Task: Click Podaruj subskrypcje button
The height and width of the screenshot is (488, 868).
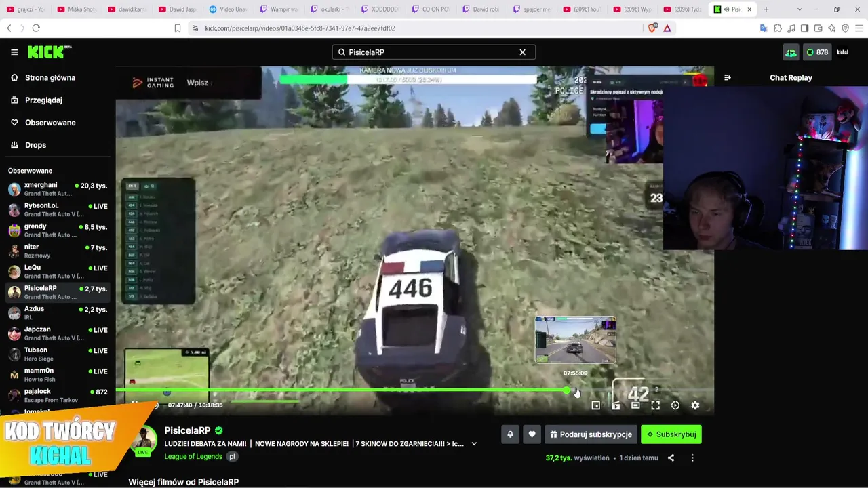Action: pyautogui.click(x=591, y=434)
